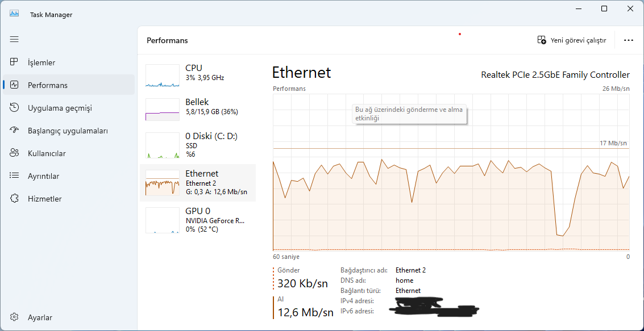
Task: Open the three-dots more options menu
Action: coord(628,40)
